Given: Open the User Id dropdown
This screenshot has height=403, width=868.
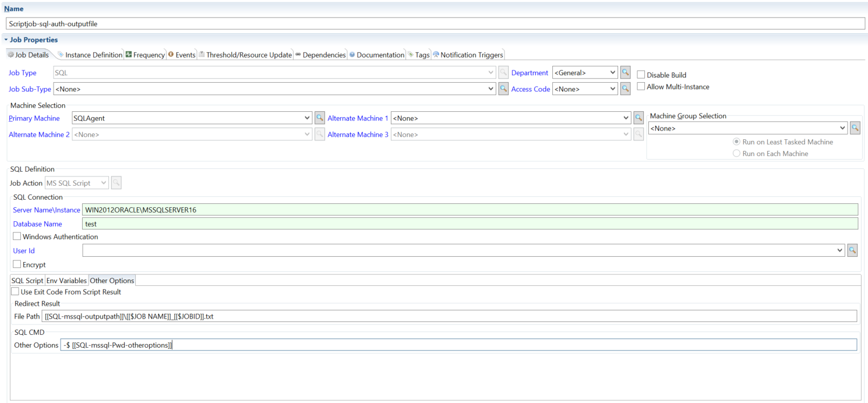Looking at the screenshot, I should [x=839, y=250].
